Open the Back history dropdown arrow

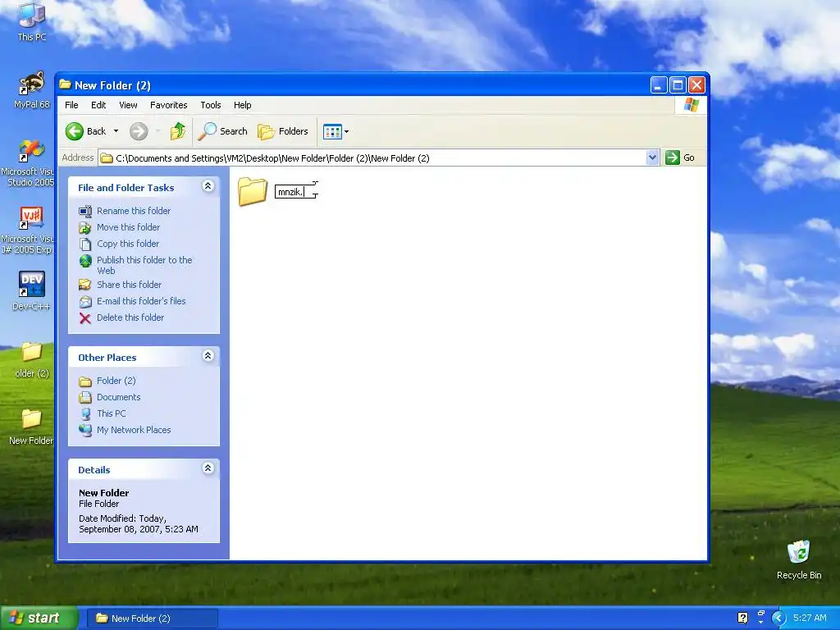(x=116, y=131)
